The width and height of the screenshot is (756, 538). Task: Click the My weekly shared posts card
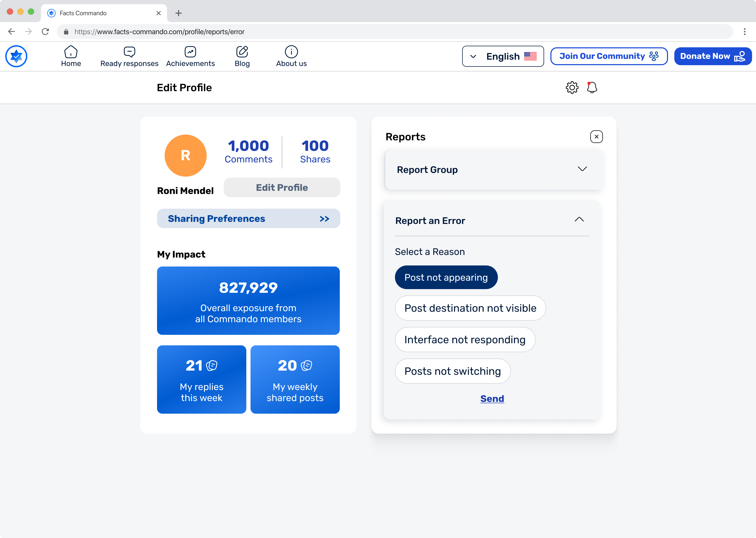click(295, 380)
